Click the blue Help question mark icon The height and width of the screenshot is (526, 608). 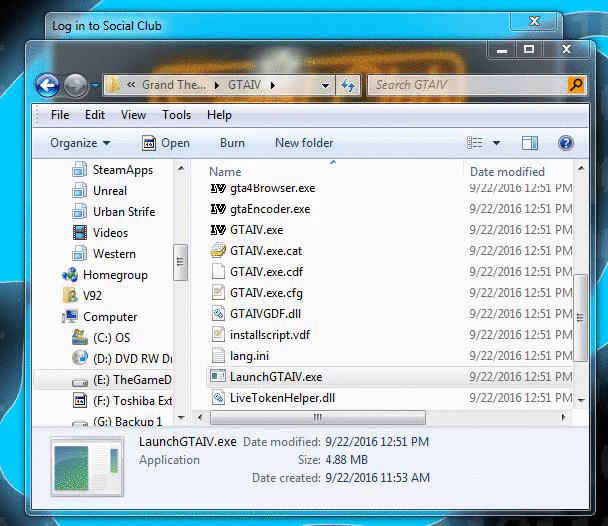[566, 143]
